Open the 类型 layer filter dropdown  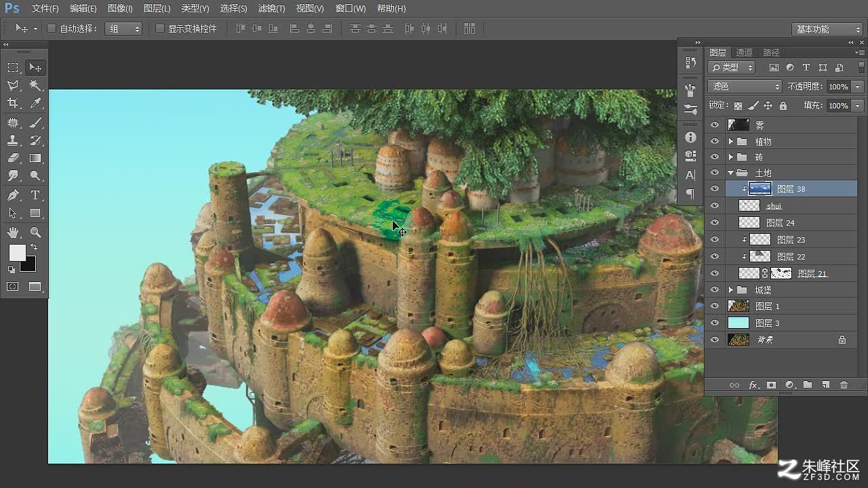point(732,67)
